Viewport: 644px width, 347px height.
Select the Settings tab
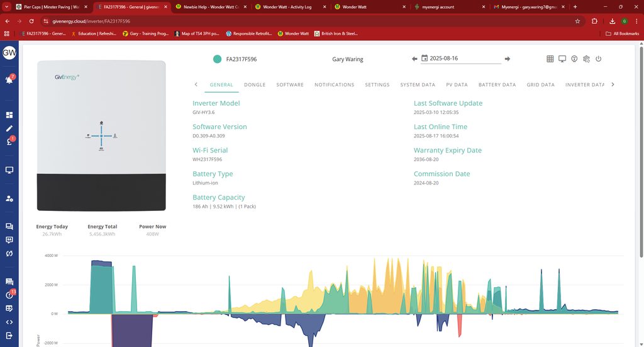pyautogui.click(x=377, y=84)
